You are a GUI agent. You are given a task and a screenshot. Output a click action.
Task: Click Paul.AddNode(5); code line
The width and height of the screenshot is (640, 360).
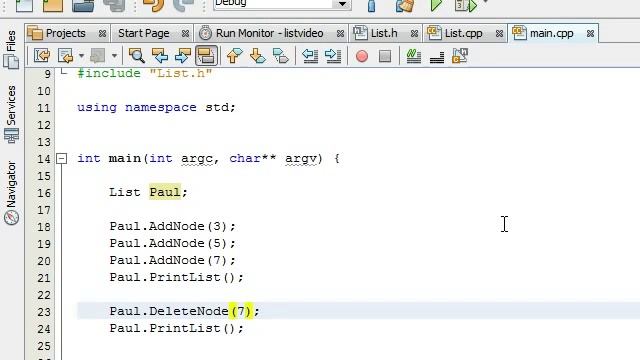point(172,243)
